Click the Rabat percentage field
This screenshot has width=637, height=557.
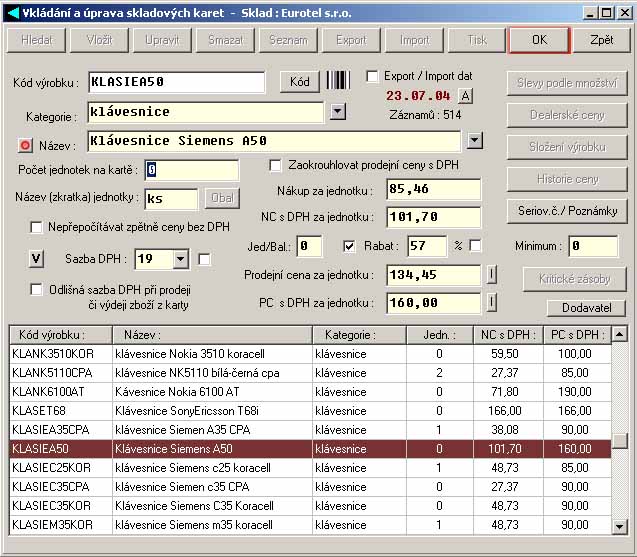point(427,246)
